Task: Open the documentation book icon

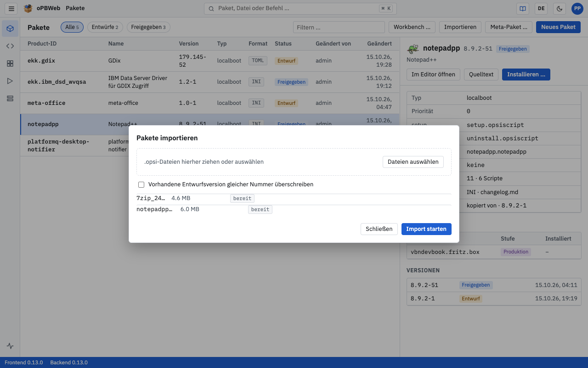Action: click(x=522, y=8)
